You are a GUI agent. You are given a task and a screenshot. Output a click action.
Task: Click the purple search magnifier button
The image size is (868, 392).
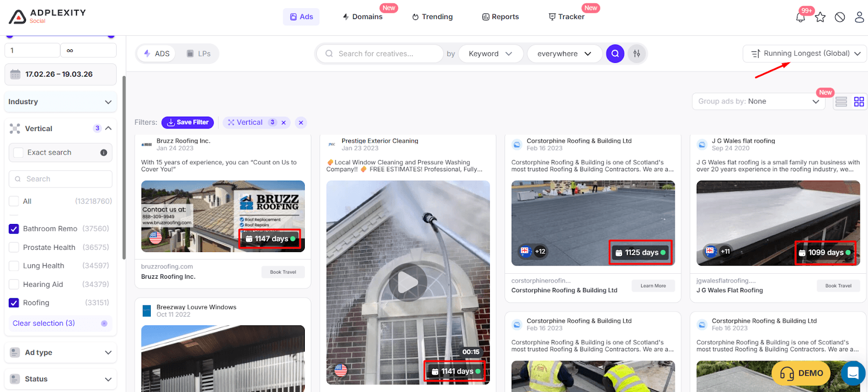(x=615, y=54)
